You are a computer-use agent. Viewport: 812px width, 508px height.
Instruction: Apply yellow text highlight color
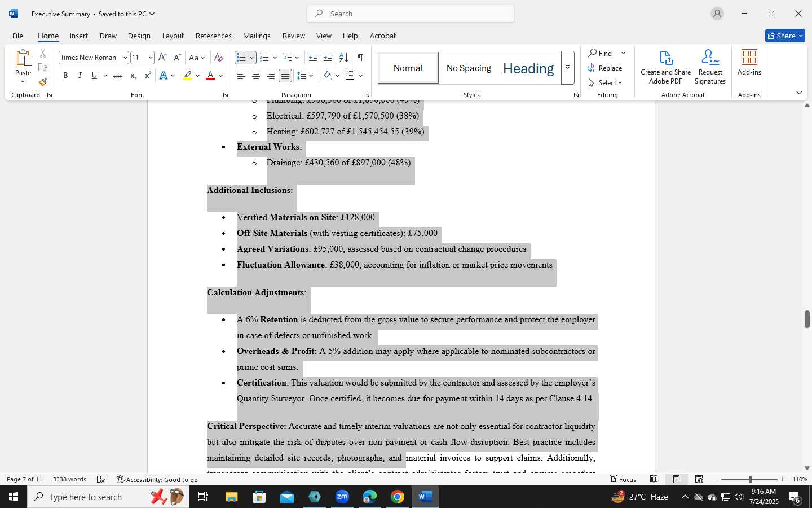tap(187, 76)
